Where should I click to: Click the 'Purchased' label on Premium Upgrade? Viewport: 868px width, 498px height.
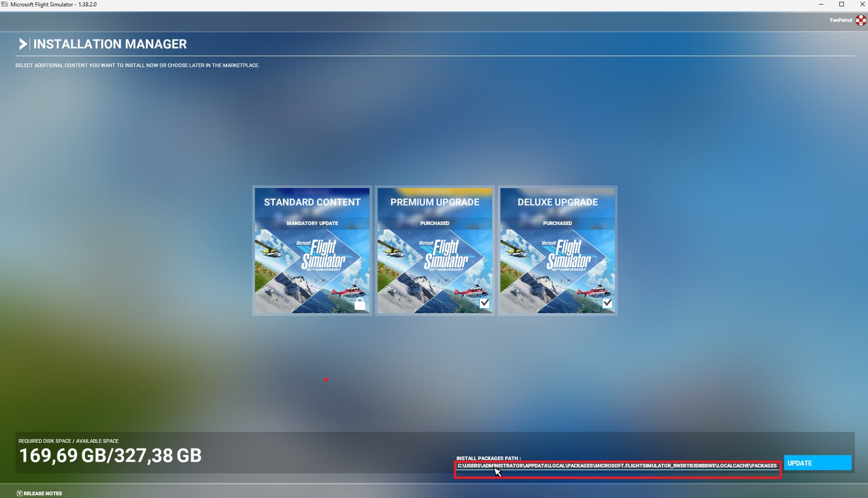(435, 223)
